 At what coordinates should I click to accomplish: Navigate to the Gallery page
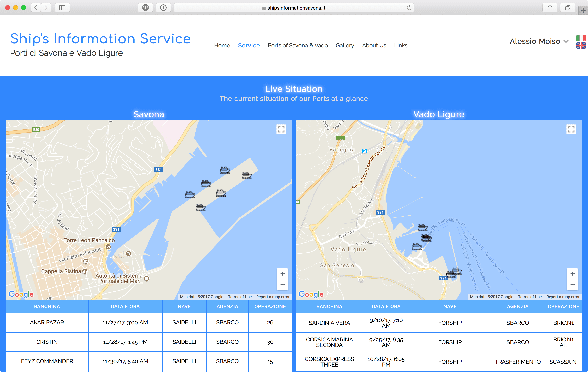pos(345,45)
